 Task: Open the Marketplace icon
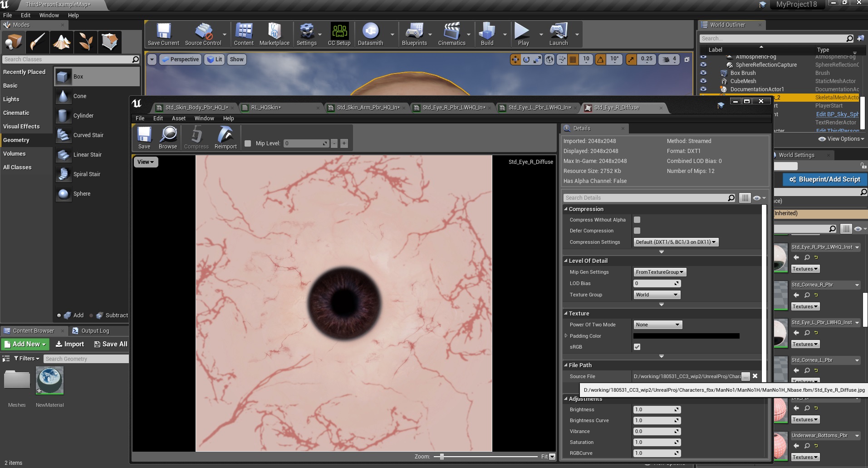274,34
